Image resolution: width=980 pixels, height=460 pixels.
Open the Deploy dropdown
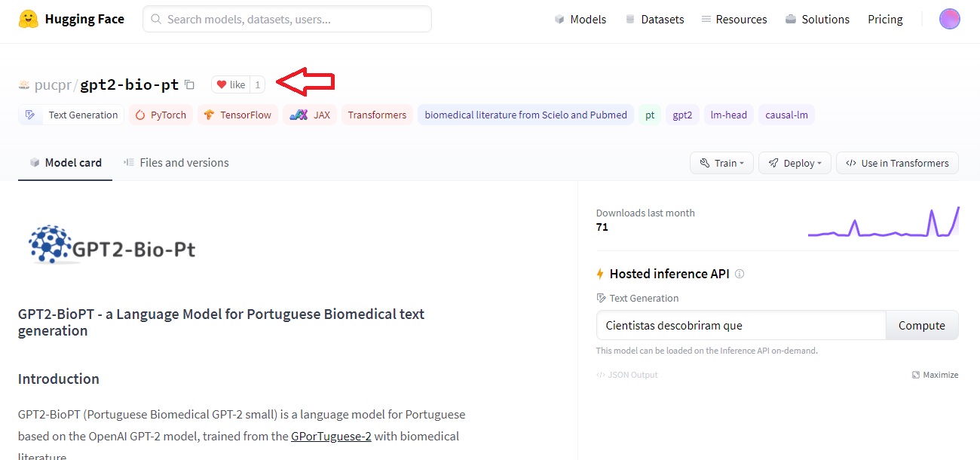click(795, 163)
